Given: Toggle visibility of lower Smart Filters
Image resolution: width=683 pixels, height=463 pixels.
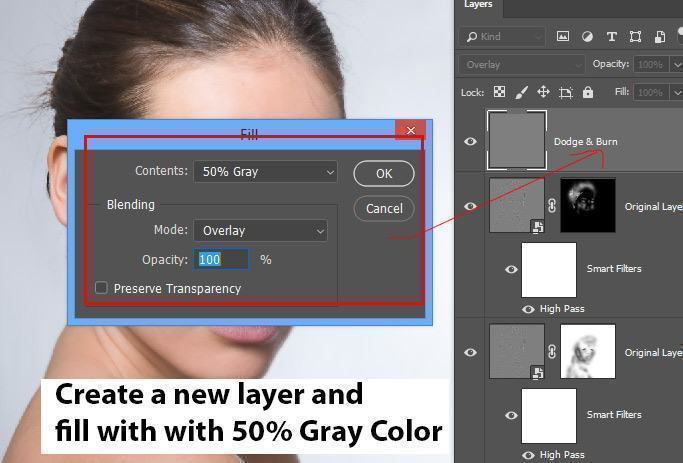Looking at the screenshot, I should point(511,415).
